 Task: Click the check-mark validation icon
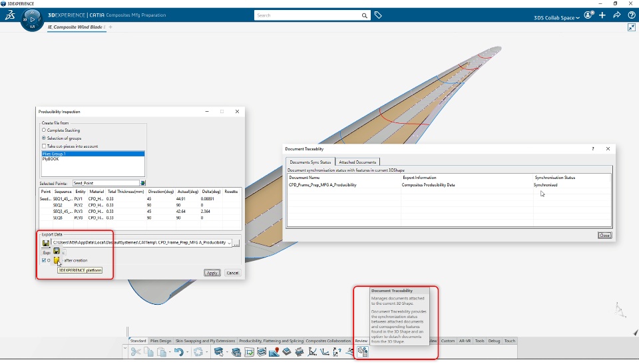(249, 352)
